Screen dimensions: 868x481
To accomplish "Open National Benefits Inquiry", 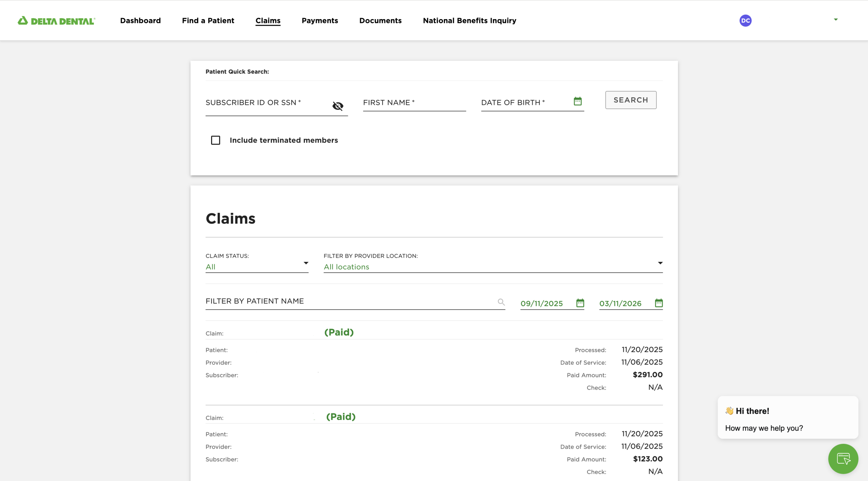I will click(469, 20).
